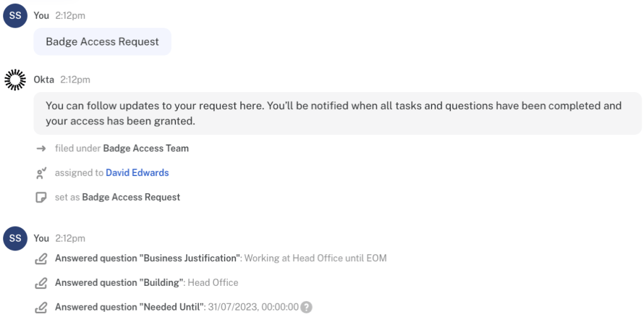This screenshot has height=325, width=644.
Task: Click the Needed Until date value
Action: tap(253, 307)
